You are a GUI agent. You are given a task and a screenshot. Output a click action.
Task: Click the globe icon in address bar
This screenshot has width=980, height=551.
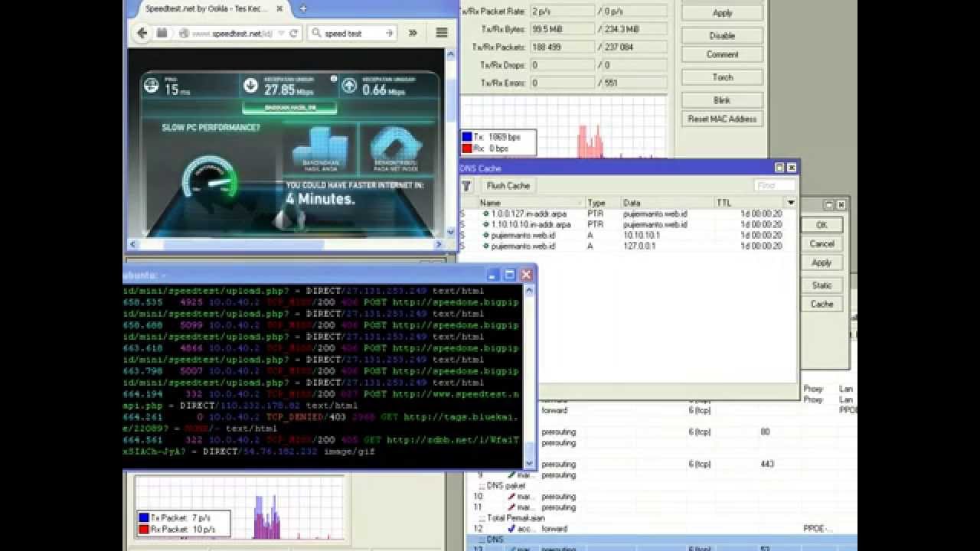tap(184, 34)
